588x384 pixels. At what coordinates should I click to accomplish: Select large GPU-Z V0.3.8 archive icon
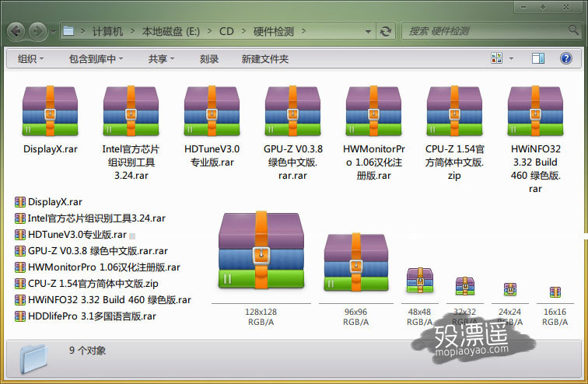(x=293, y=111)
